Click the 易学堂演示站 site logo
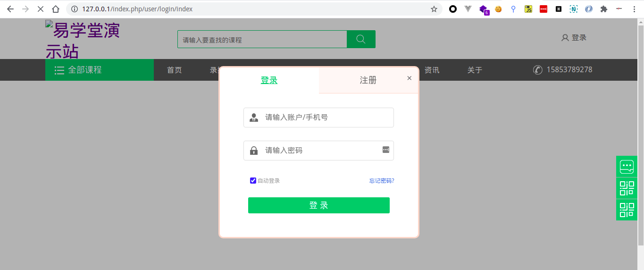Viewport: 644px width, 270px height. point(83,40)
